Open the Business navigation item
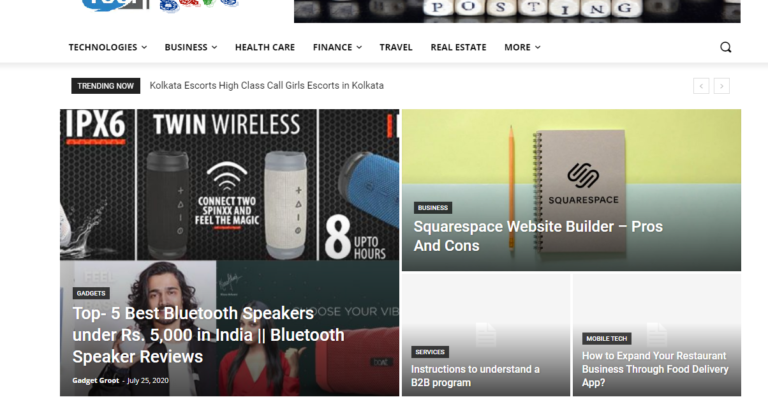The height and width of the screenshot is (404, 768). click(186, 47)
